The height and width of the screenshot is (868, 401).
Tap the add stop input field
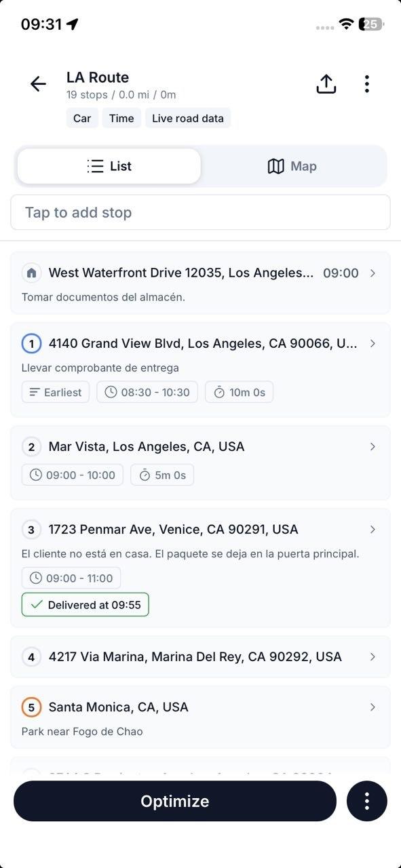pos(200,212)
